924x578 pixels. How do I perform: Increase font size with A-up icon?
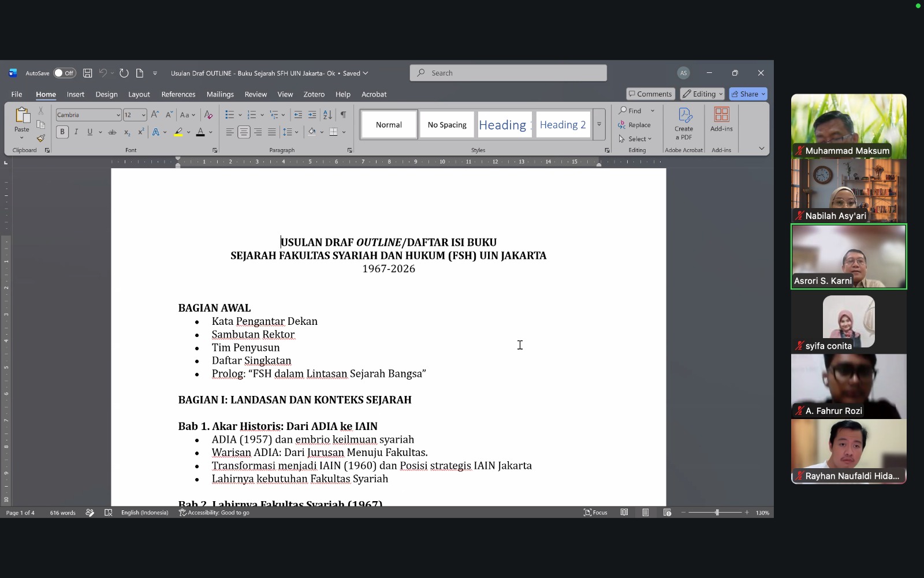[155, 114]
